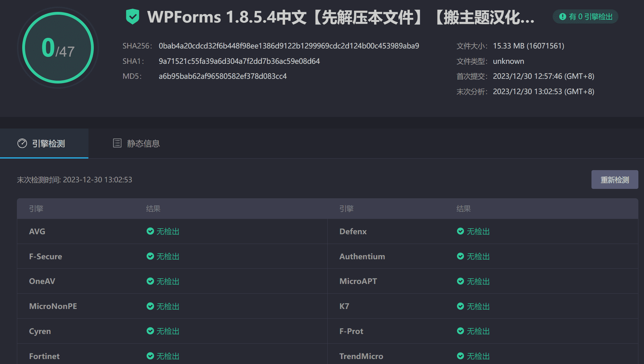The height and width of the screenshot is (364, 644).
Task: Select the SHA1 hash value
Action: 239,61
